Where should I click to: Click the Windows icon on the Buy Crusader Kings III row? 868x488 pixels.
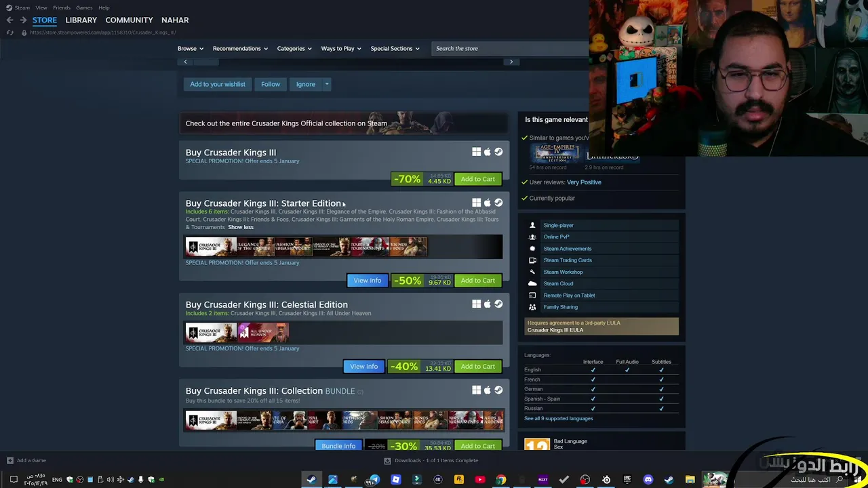(x=476, y=152)
